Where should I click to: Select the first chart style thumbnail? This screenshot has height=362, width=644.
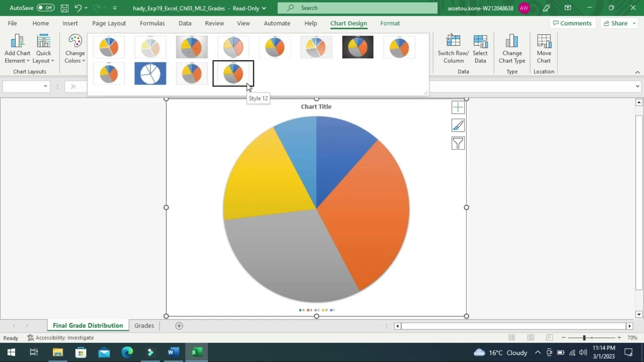(109, 47)
